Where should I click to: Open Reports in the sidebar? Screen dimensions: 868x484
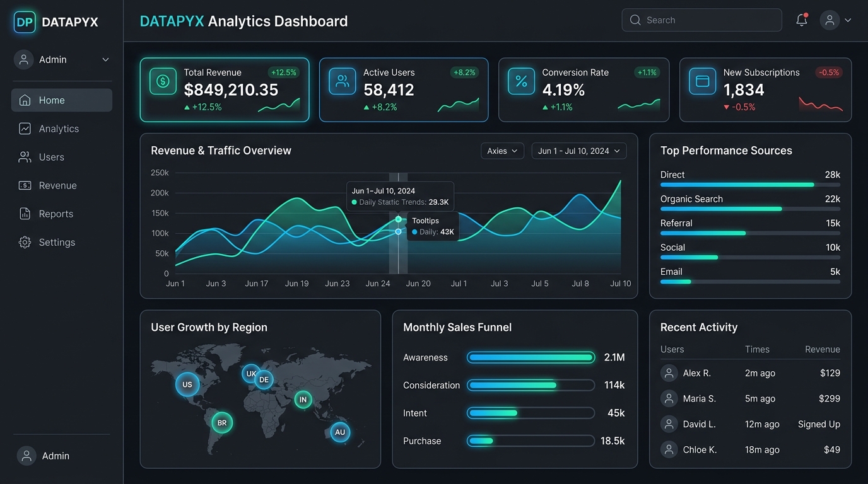62,214
